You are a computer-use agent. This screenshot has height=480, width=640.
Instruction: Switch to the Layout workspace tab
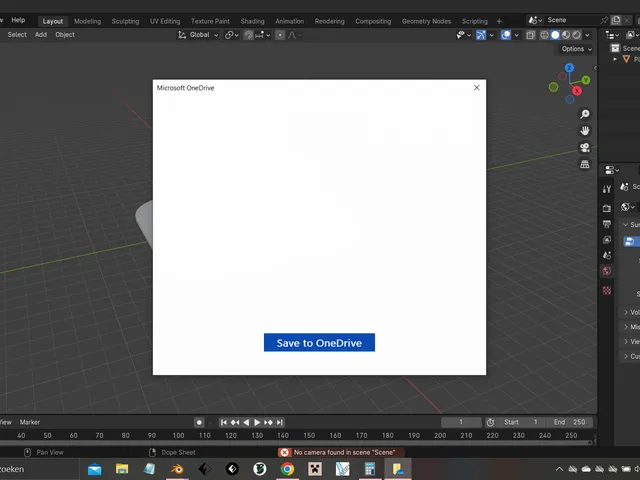coord(53,21)
